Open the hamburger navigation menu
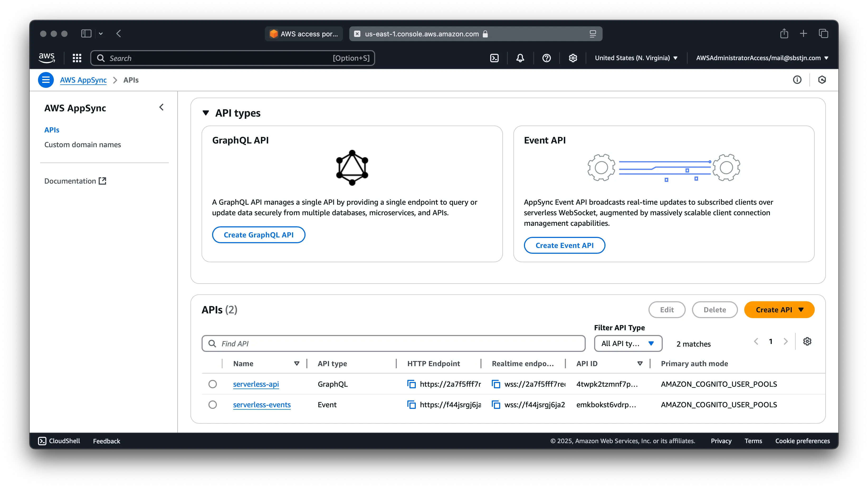Image resolution: width=868 pixels, height=488 pixels. pos(46,80)
